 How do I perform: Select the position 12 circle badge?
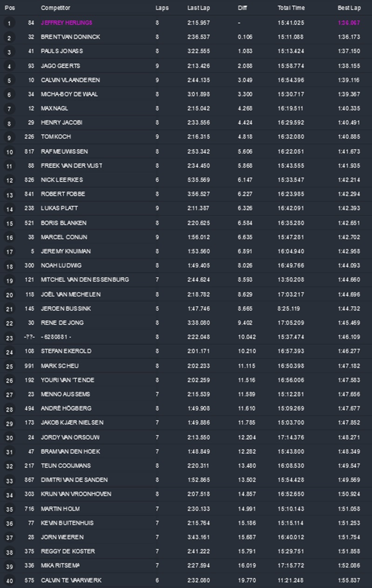pyautogui.click(x=10, y=180)
